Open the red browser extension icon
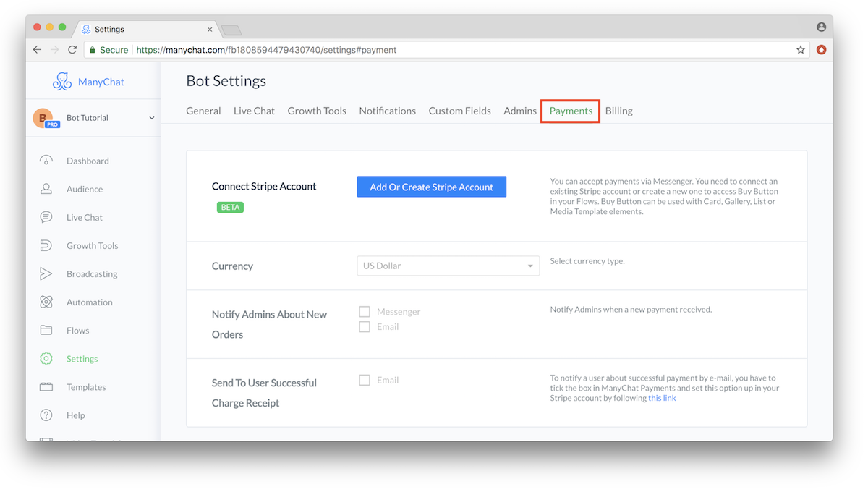Viewport: 868px width, 492px height. tap(821, 50)
